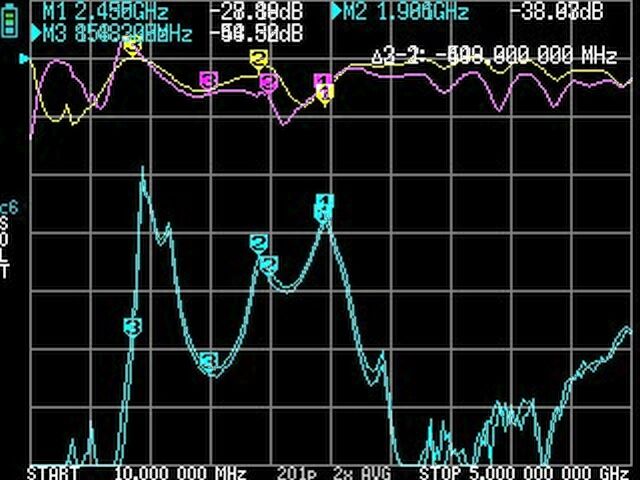The height and width of the screenshot is (480, 640).
Task: Select cyan marker 3 on the rising edge
Action: point(133,327)
